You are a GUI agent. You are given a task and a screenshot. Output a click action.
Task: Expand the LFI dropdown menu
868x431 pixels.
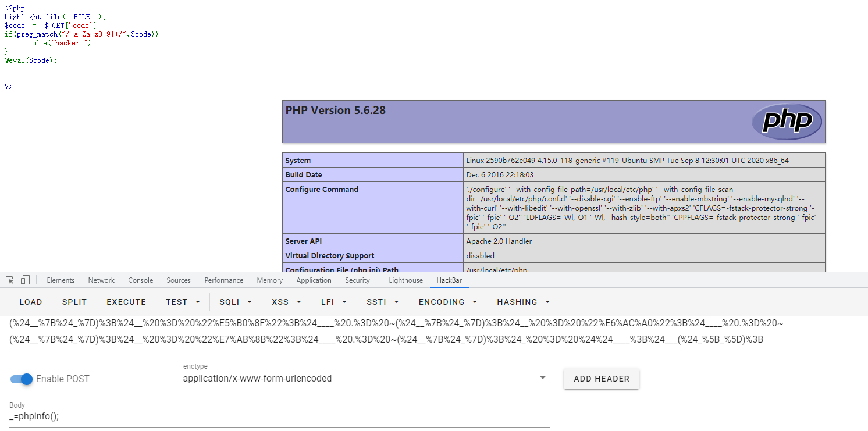(x=334, y=302)
